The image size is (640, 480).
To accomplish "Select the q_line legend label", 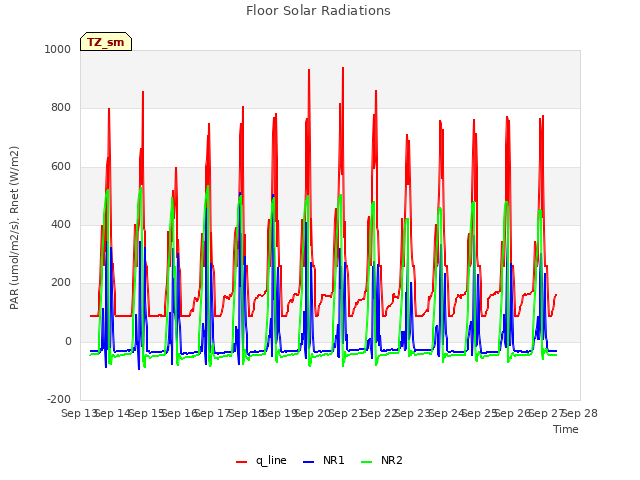I will tap(271, 460).
